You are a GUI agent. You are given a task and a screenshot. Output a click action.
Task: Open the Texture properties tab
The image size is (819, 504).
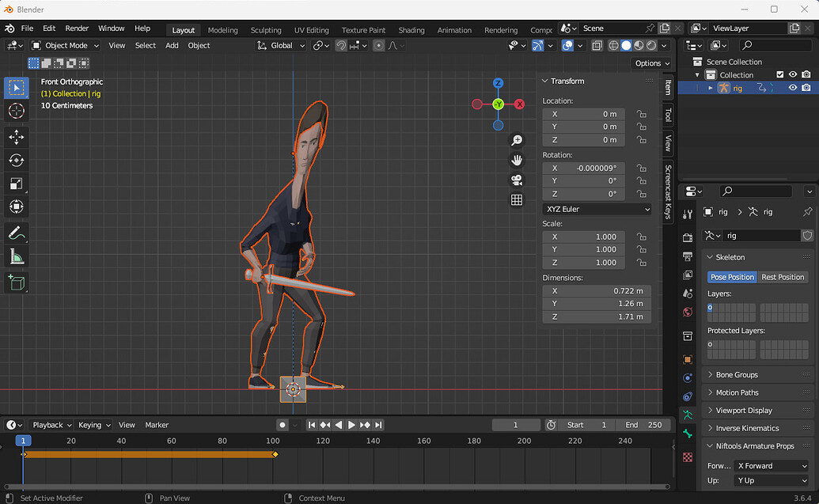coord(688,457)
